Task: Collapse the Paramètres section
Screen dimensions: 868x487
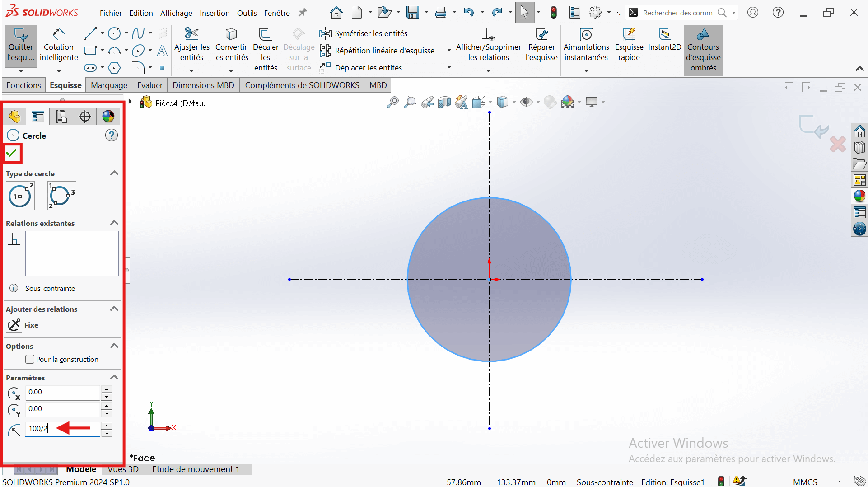Action: coord(114,378)
